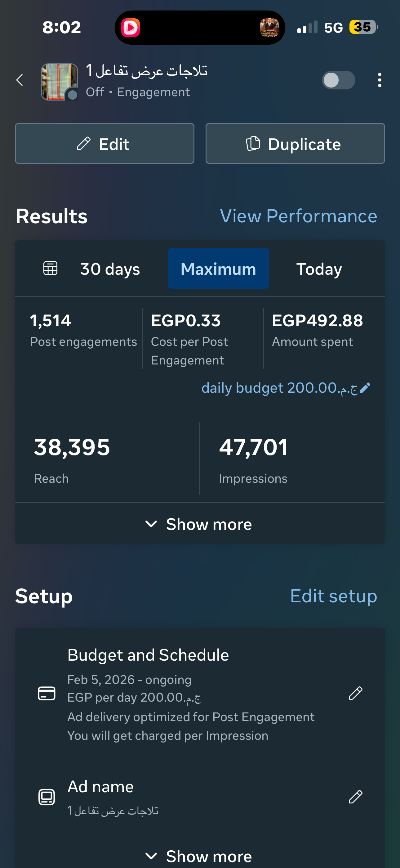Open the calendar date range icon
Viewport: 400px width, 868px height.
51,269
